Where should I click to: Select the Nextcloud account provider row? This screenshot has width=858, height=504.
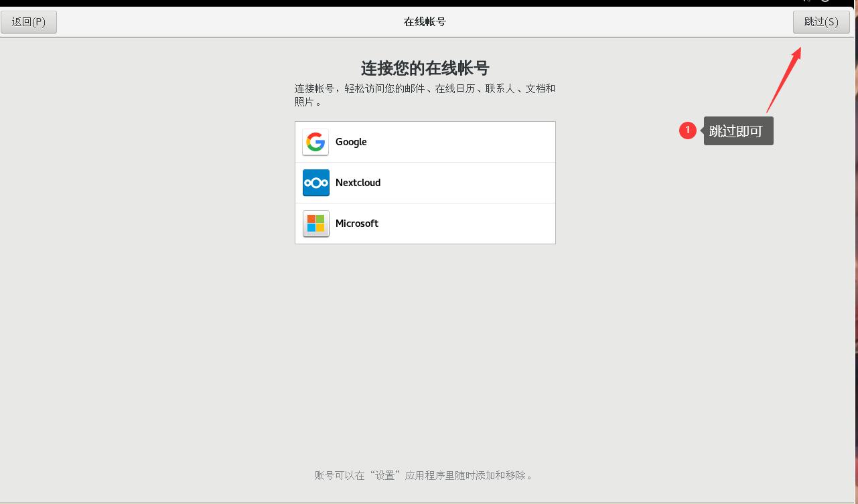[x=425, y=183]
